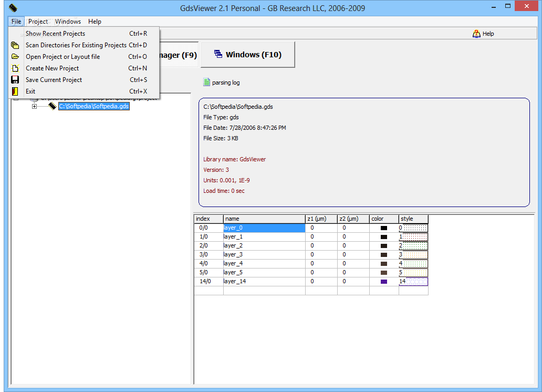Open the Project menu
Screen dimensions: 542x392
(38, 22)
